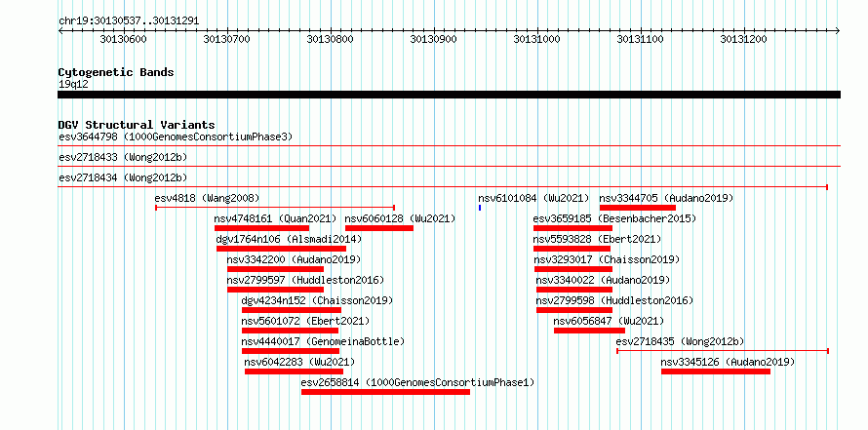Click the esv4818 (Wang2008) label

(207, 198)
